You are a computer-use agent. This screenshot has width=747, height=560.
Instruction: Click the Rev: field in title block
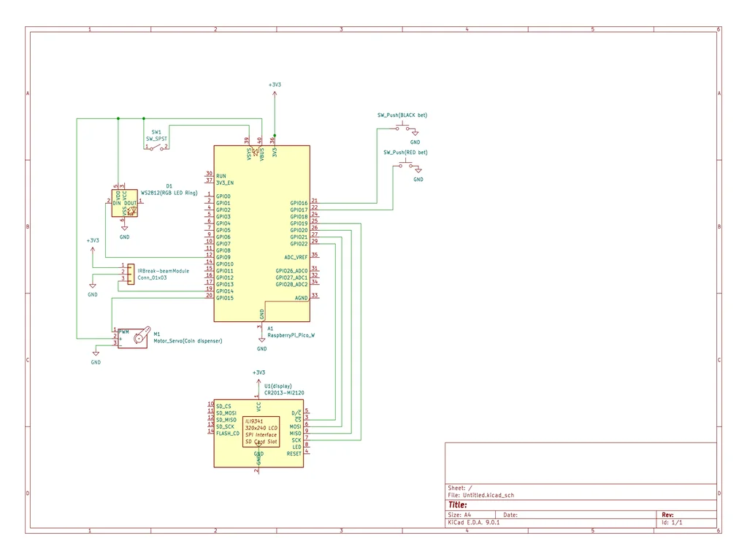[667, 515]
